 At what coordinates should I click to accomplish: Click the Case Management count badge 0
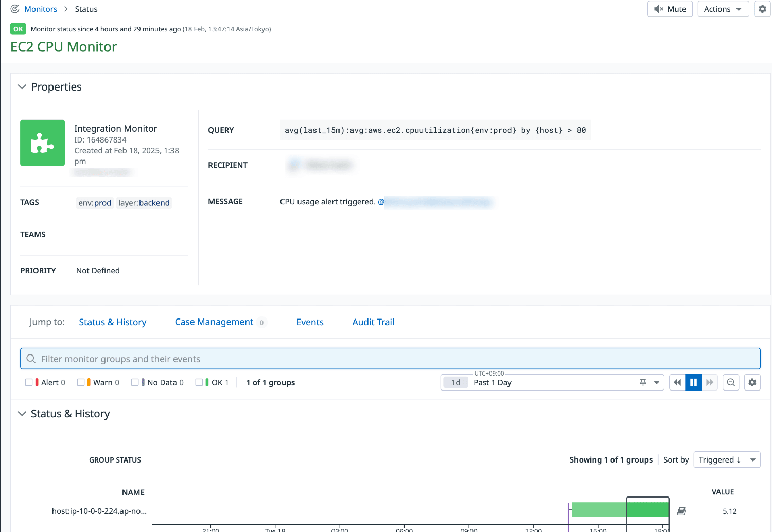261,323
